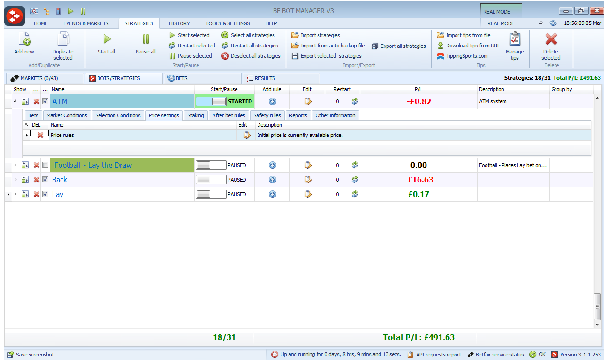This screenshot has width=608, height=364.
Task: Toggle the Back strategy start switch
Action: pyautogui.click(x=211, y=180)
